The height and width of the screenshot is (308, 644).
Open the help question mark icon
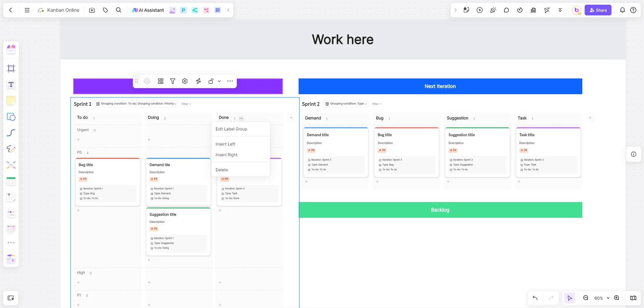(x=633, y=10)
